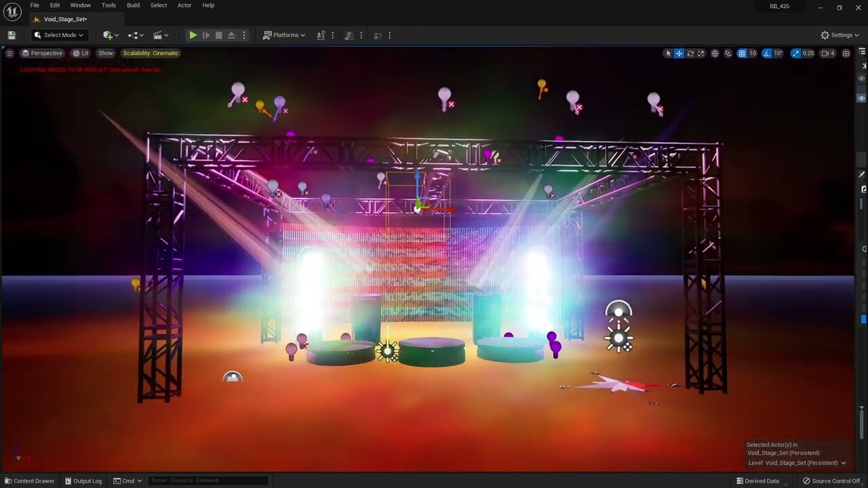Choose the Scale tool
This screenshot has width=868, height=488.
tap(701, 54)
